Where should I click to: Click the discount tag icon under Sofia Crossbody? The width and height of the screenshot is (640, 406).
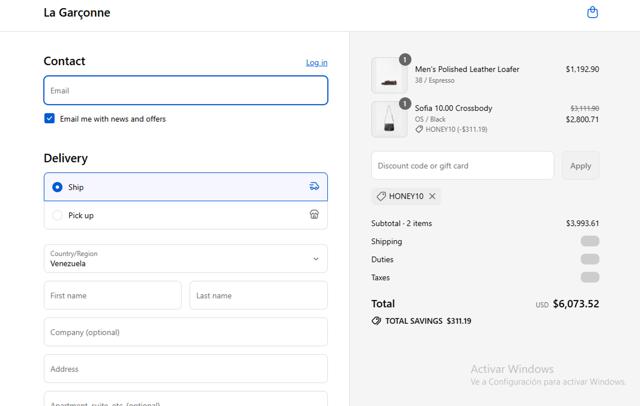[419, 129]
